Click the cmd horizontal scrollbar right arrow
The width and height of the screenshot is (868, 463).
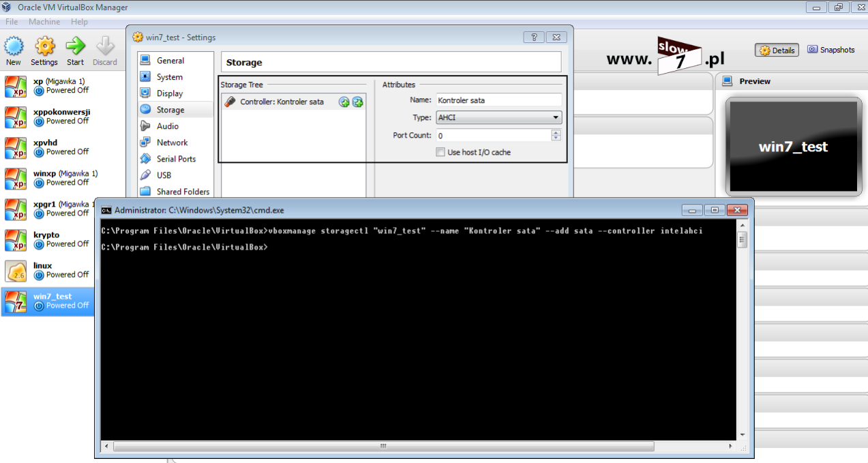[731, 447]
